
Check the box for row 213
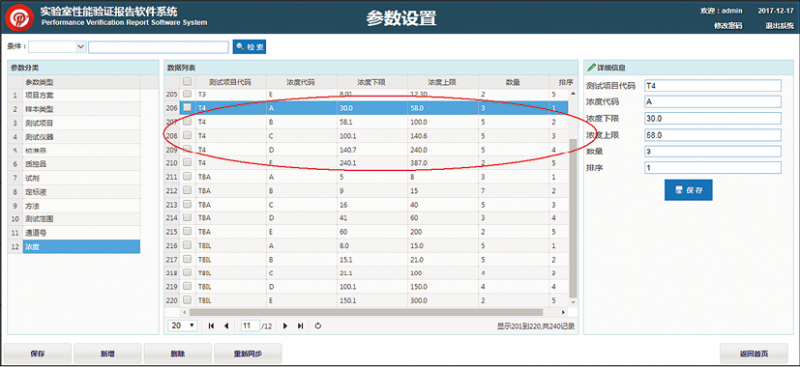click(x=187, y=204)
